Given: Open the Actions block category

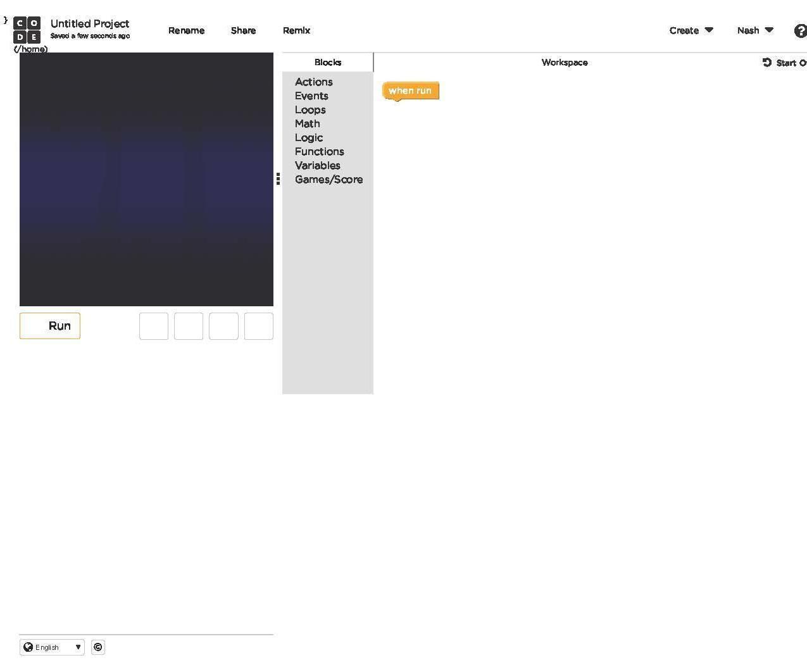Looking at the screenshot, I should coord(314,82).
